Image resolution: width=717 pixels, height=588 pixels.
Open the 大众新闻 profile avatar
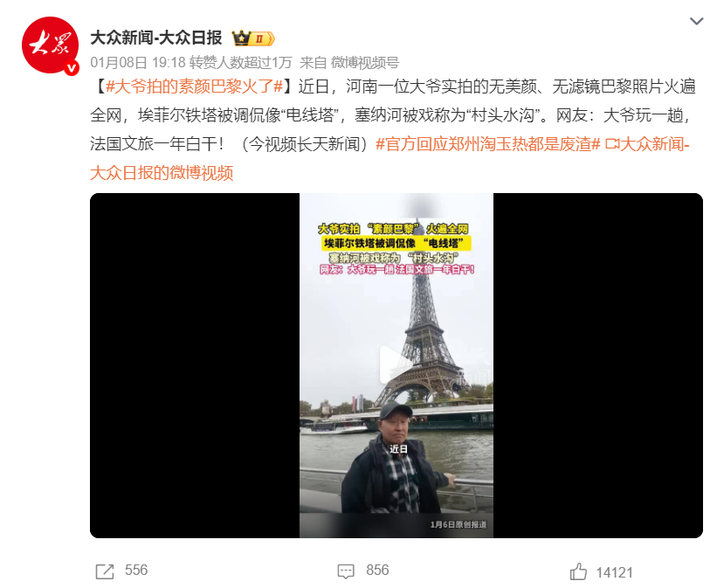pos(51,45)
